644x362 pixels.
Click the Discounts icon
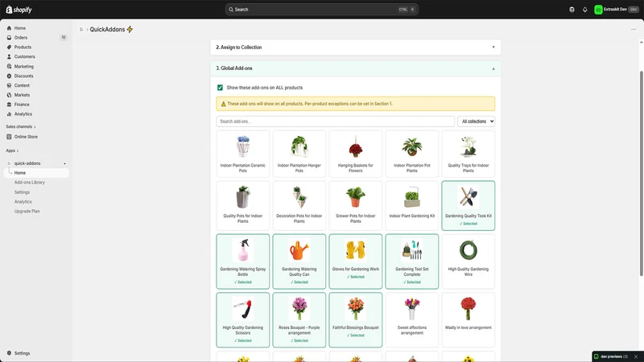9,76
